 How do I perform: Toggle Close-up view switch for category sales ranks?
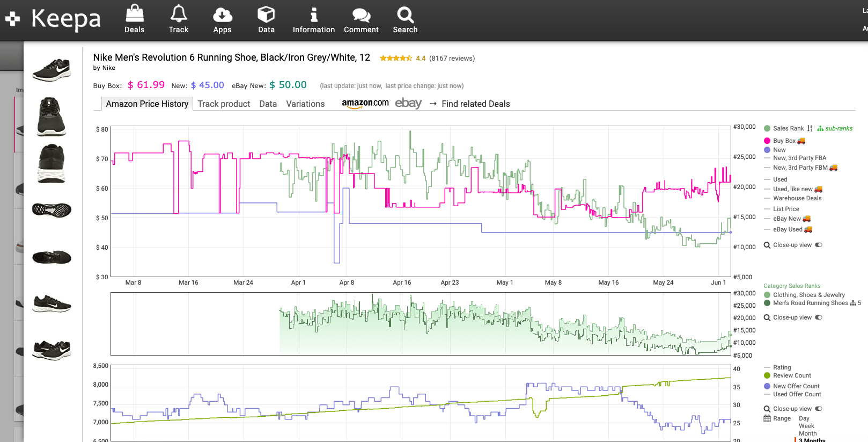click(819, 317)
